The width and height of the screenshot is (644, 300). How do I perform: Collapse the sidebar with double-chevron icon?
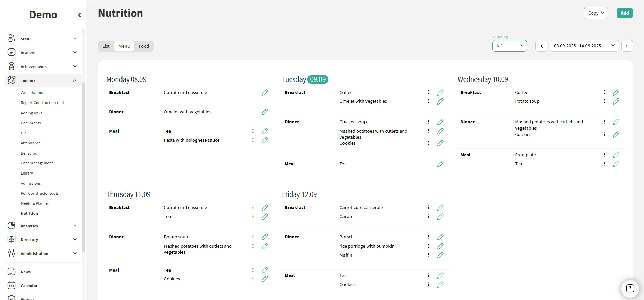(79, 15)
